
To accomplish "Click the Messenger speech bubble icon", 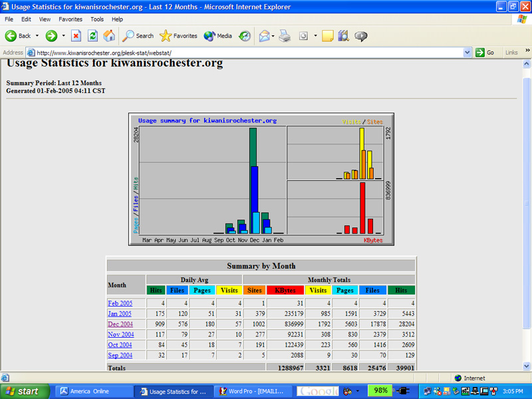I will point(360,36).
